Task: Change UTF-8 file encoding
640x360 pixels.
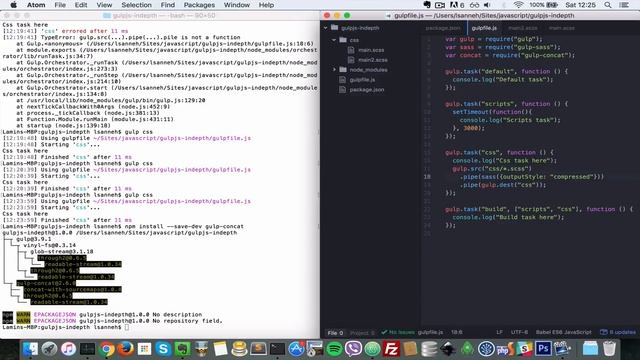Action: (x=519, y=332)
